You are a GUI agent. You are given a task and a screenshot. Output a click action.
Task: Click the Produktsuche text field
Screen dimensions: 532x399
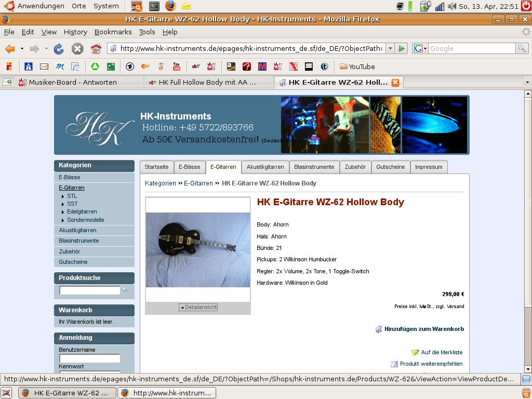pyautogui.click(x=89, y=290)
